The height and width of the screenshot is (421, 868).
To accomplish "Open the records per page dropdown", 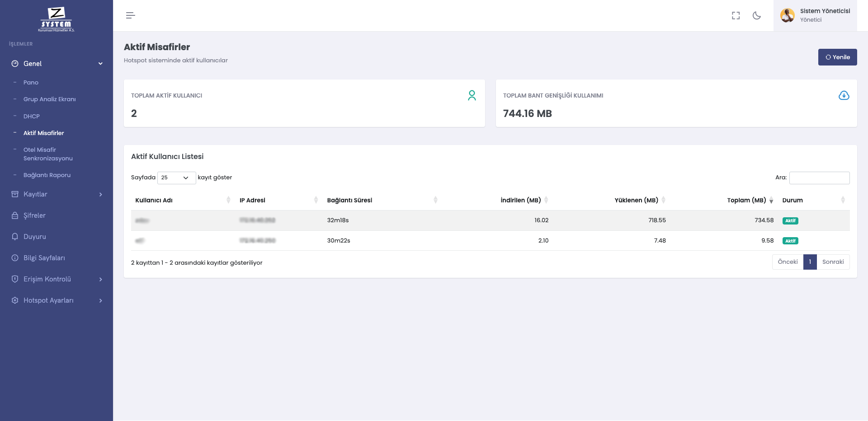I will (176, 178).
